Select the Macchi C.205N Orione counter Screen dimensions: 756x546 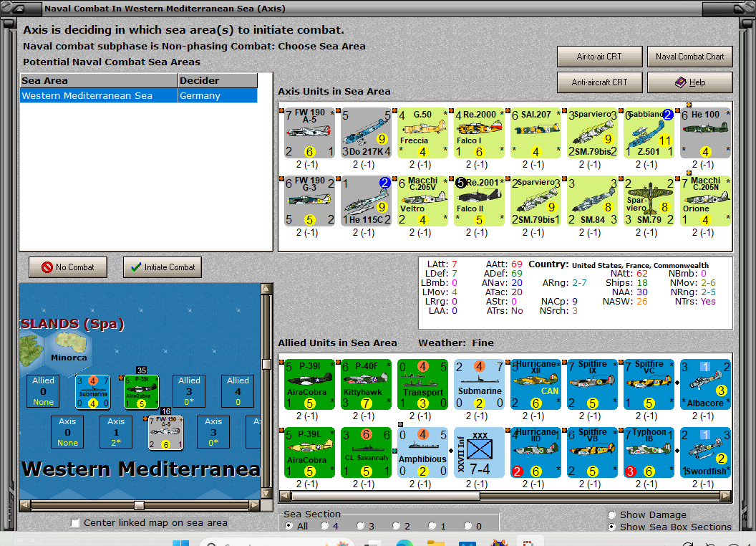(x=705, y=201)
